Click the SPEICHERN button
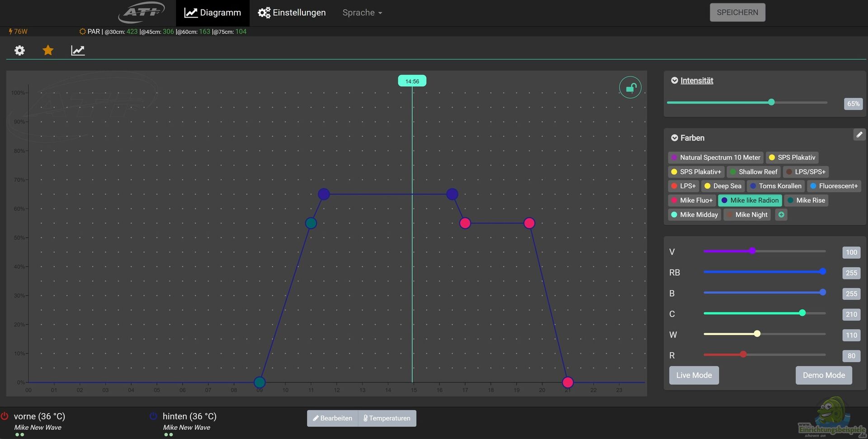This screenshot has width=868, height=439. 737,13
